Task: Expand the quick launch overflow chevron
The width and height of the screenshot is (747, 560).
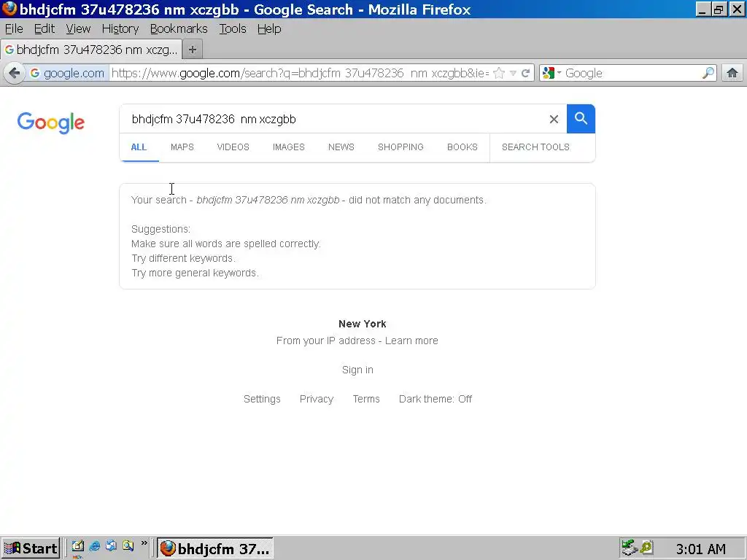Action: pyautogui.click(x=144, y=543)
